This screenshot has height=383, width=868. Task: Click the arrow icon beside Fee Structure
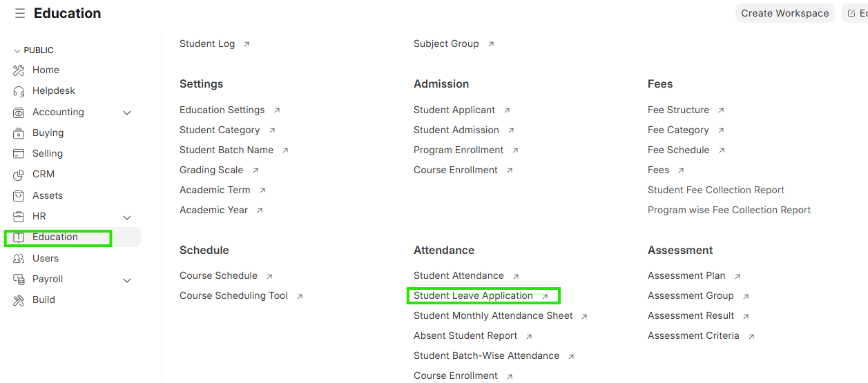(721, 110)
